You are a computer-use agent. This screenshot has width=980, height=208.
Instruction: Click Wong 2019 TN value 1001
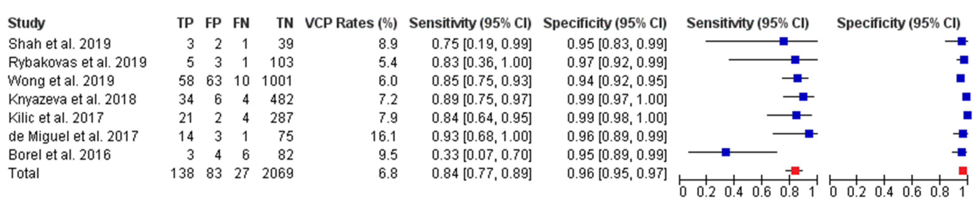277,81
